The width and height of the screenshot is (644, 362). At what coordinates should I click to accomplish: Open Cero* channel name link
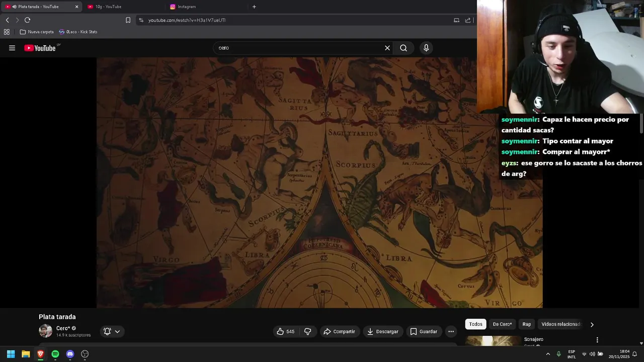click(63, 328)
